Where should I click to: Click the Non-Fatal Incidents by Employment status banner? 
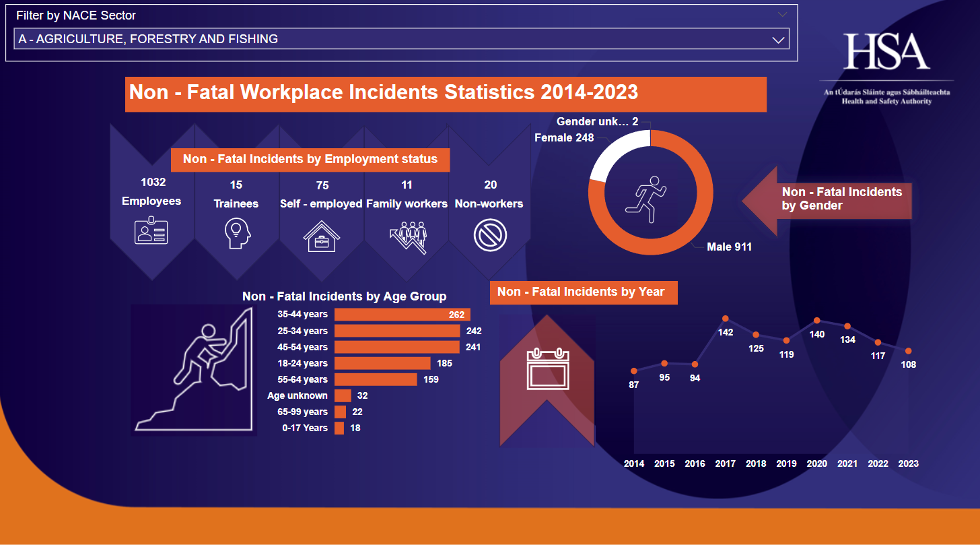point(310,160)
